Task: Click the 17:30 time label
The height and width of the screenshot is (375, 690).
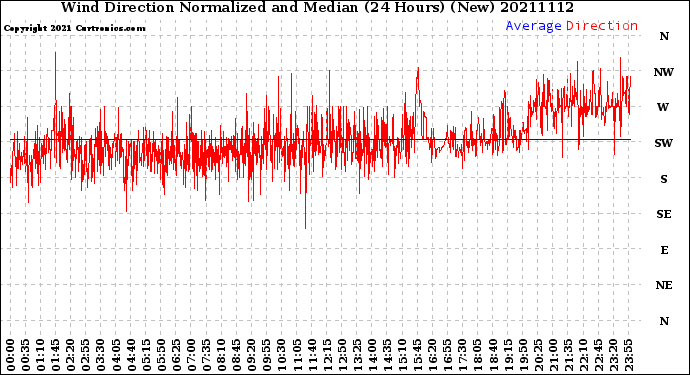Action: 462,355
